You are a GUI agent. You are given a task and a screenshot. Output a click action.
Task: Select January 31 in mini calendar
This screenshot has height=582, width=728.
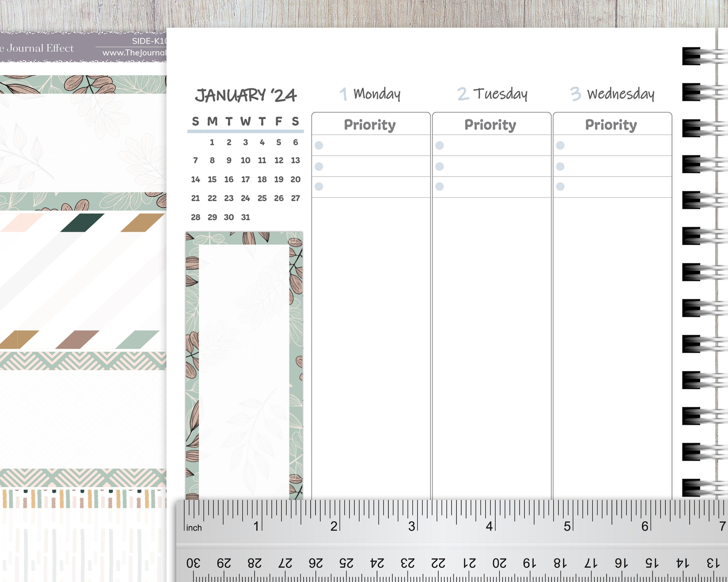246,217
